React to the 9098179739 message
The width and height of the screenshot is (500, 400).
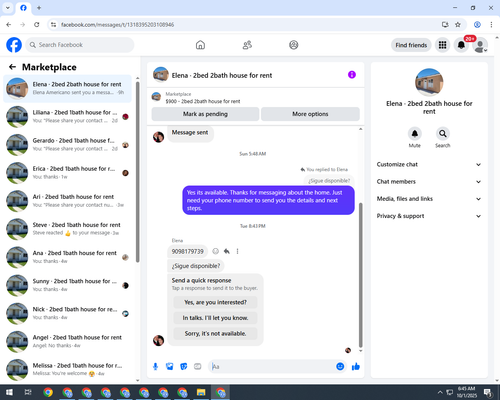pyautogui.click(x=216, y=251)
